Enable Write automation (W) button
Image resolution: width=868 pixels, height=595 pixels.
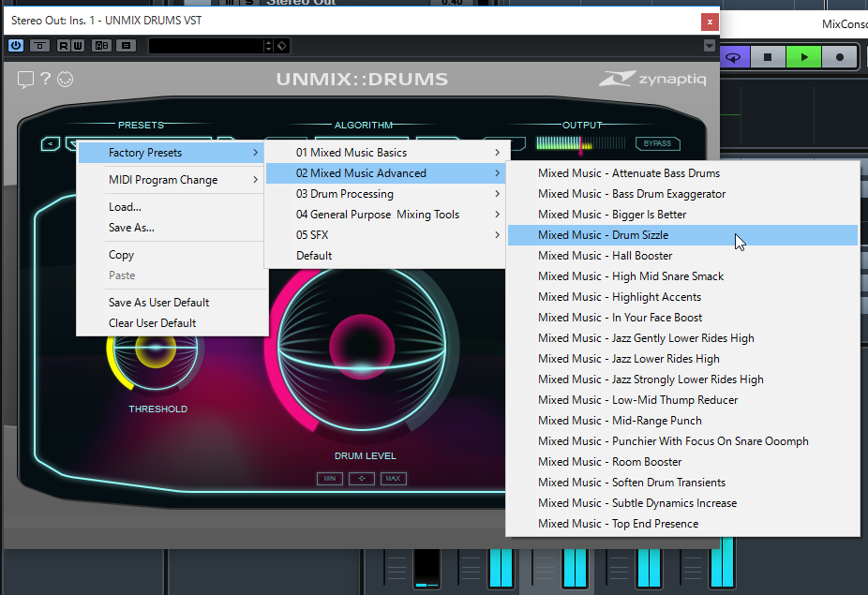point(78,45)
